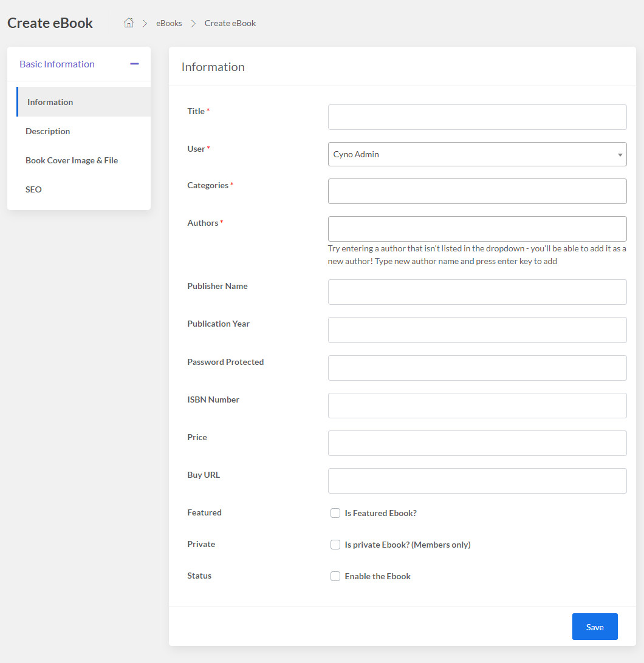Click into the Title input field
Image resolution: width=644 pixels, height=663 pixels.
click(477, 117)
